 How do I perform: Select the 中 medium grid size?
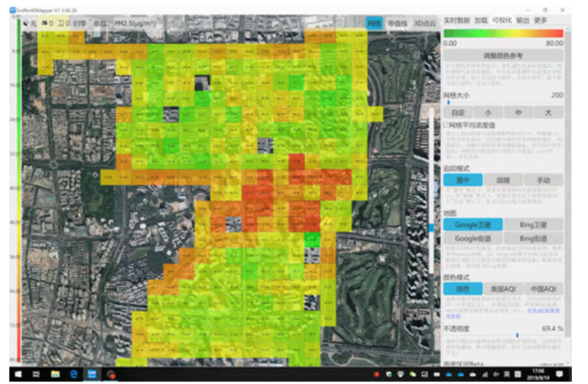(x=518, y=112)
